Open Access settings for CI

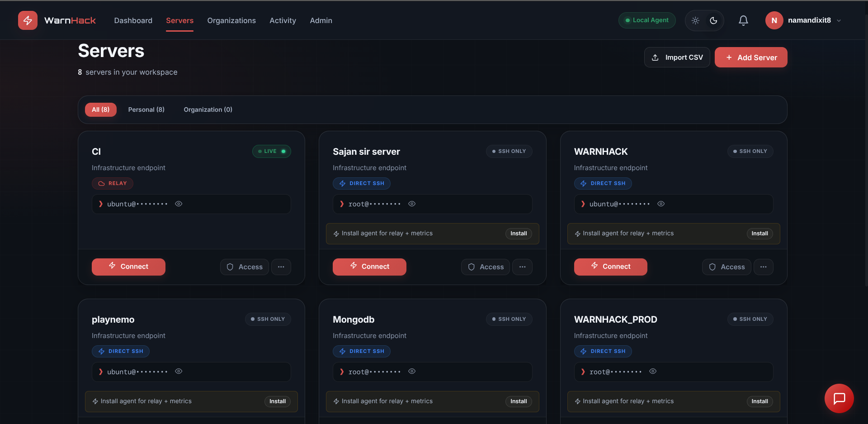point(245,267)
